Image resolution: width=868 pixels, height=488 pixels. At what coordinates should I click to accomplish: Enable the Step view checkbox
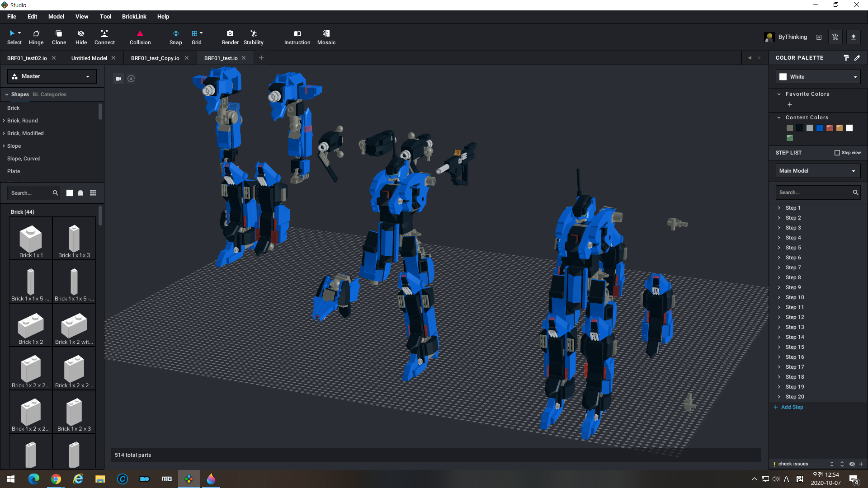(x=837, y=153)
